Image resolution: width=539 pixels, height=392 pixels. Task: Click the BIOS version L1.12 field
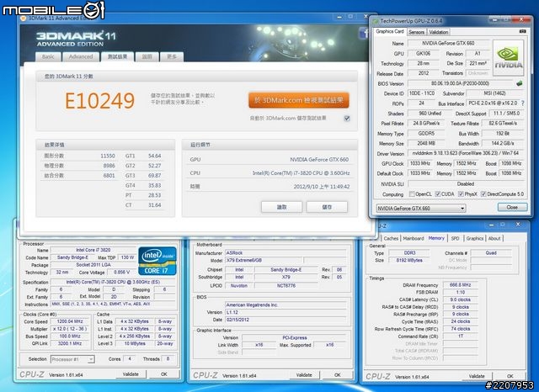click(x=286, y=312)
